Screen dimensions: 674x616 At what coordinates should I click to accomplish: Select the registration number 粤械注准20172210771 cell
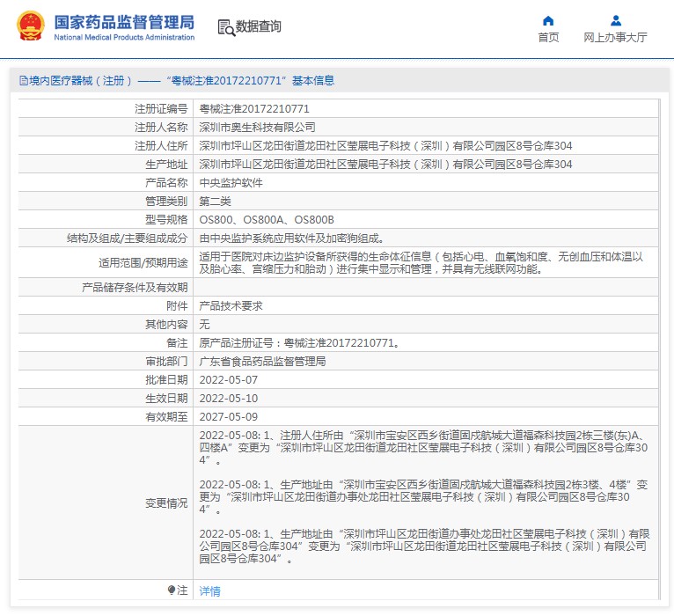[x=254, y=109]
